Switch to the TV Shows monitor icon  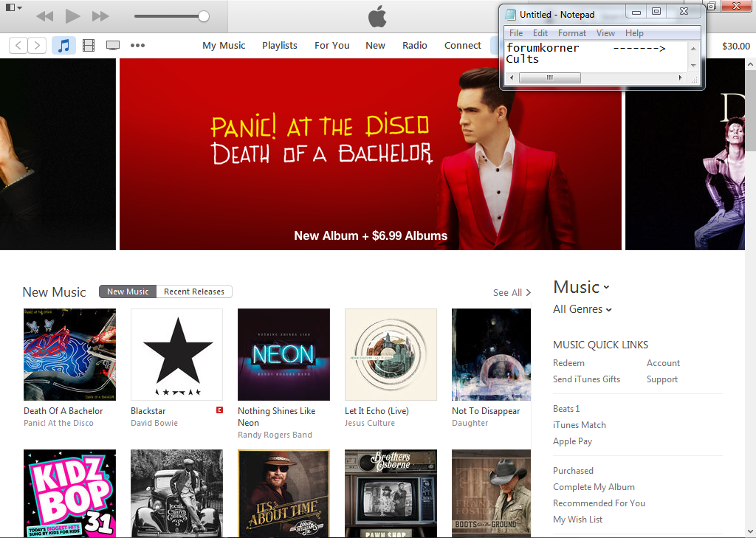[x=113, y=45]
